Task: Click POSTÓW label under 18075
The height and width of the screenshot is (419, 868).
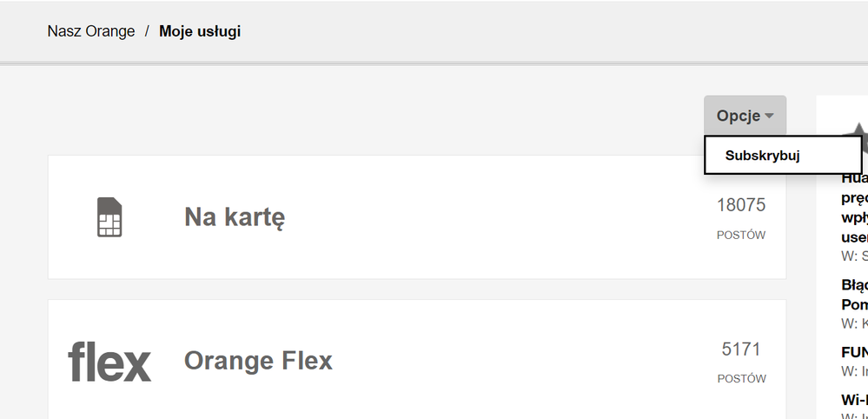Action: 741,235
